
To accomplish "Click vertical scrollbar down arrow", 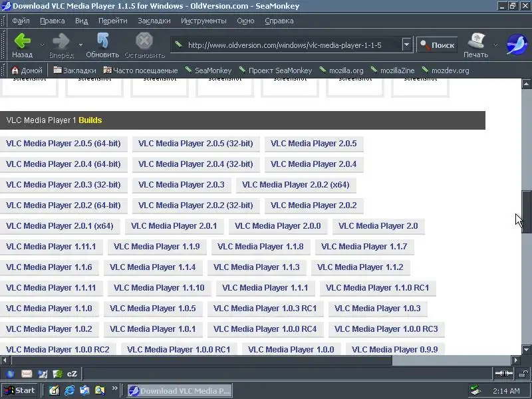I will 526,350.
